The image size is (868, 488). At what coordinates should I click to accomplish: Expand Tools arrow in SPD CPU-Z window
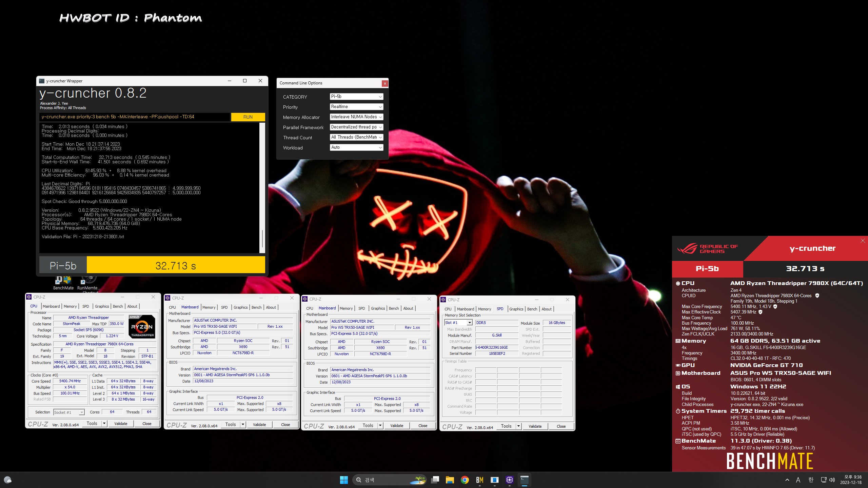(x=518, y=426)
